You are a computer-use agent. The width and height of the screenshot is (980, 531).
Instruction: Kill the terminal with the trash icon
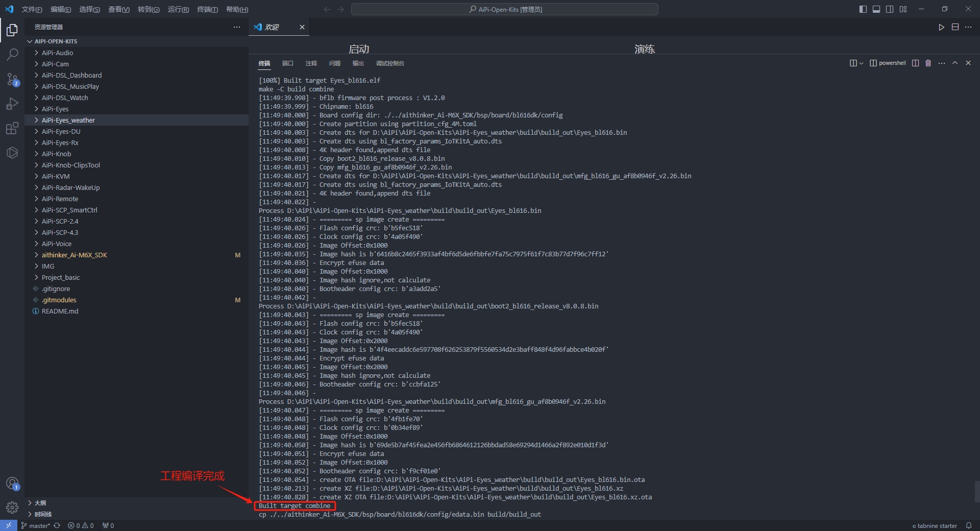tap(928, 63)
